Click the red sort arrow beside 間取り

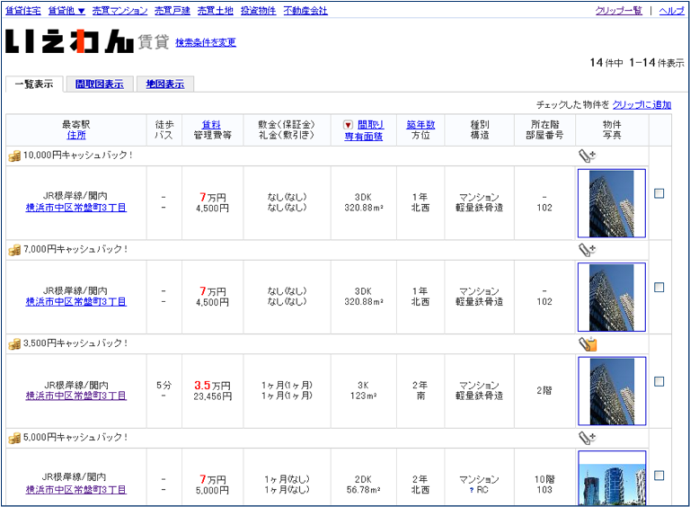tap(347, 125)
